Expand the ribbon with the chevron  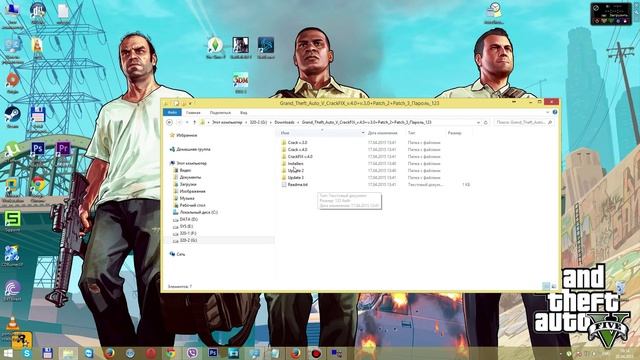(x=547, y=112)
